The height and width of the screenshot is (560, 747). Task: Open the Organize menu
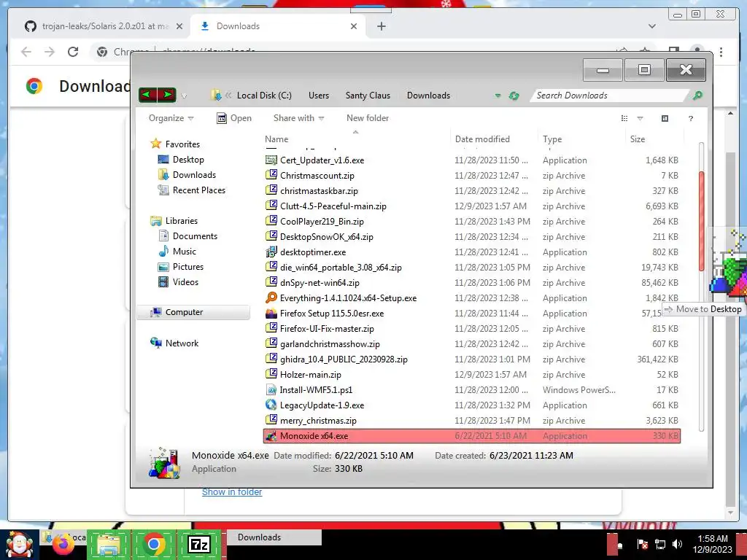[x=171, y=118]
